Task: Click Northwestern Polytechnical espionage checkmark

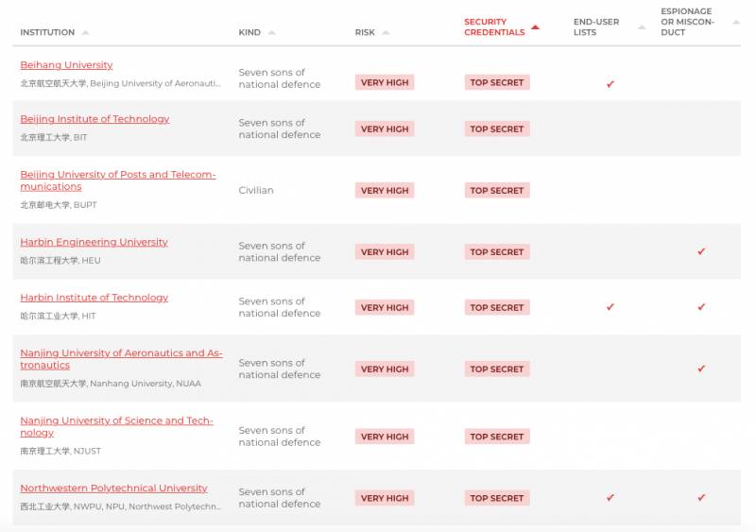Action: point(701,498)
